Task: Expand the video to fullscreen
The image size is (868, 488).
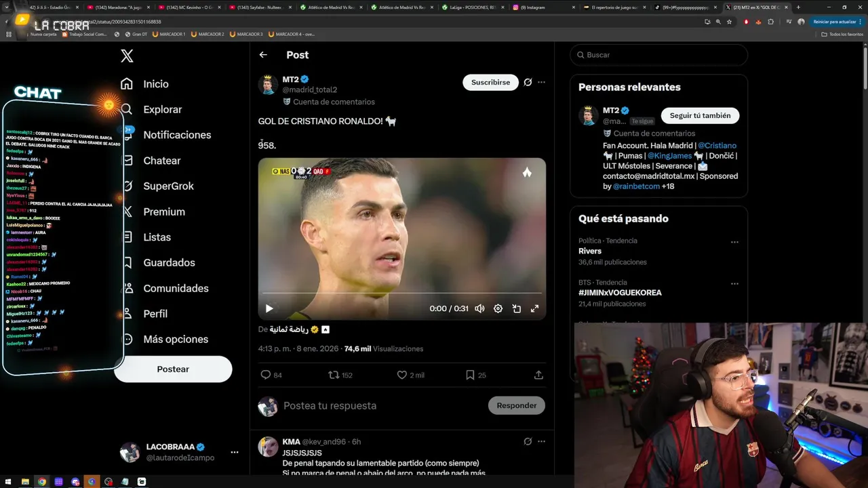Action: click(534, 308)
